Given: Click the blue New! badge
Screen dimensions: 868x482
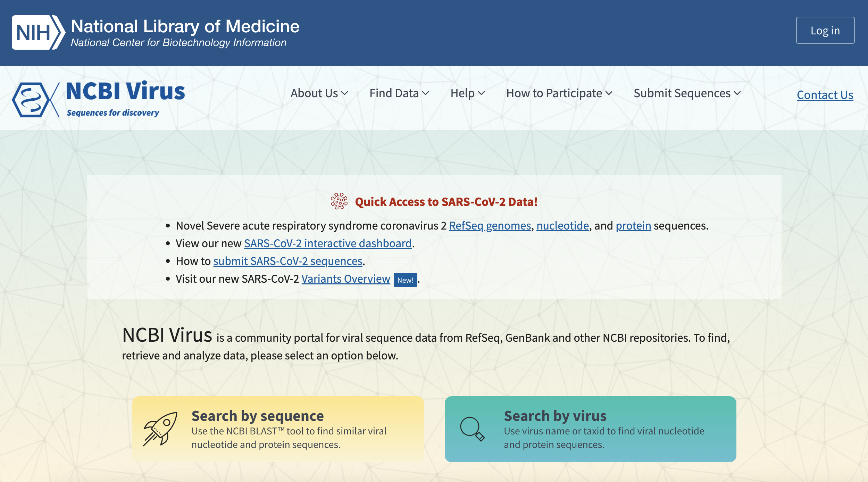Looking at the screenshot, I should [x=405, y=280].
